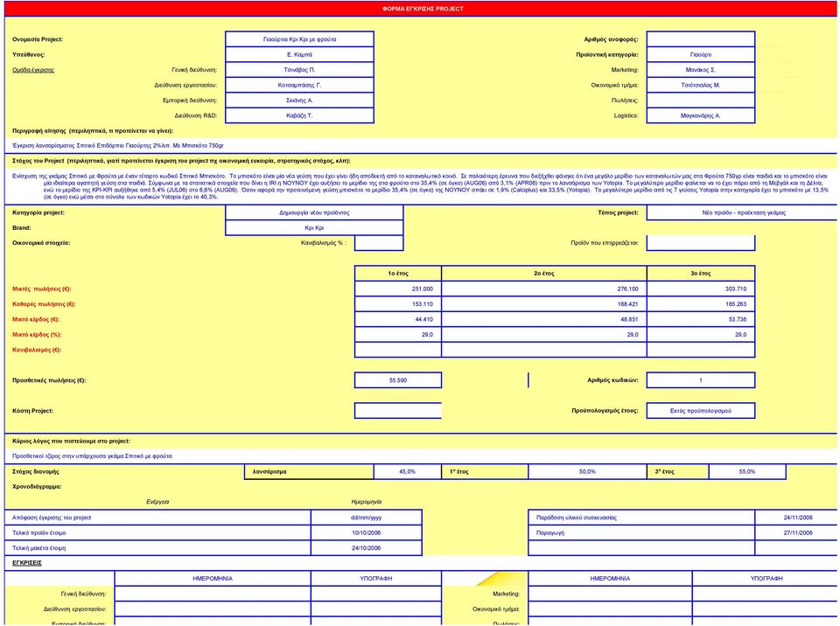Click the 'Απόφαση έγκρισης του project' row
The width and height of the screenshot is (840, 626).
[158, 518]
